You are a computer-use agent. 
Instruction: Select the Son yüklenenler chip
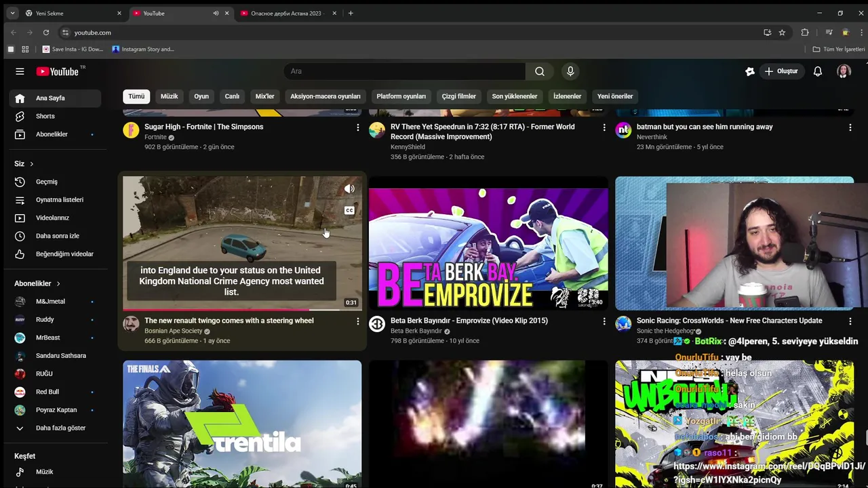[x=515, y=96]
